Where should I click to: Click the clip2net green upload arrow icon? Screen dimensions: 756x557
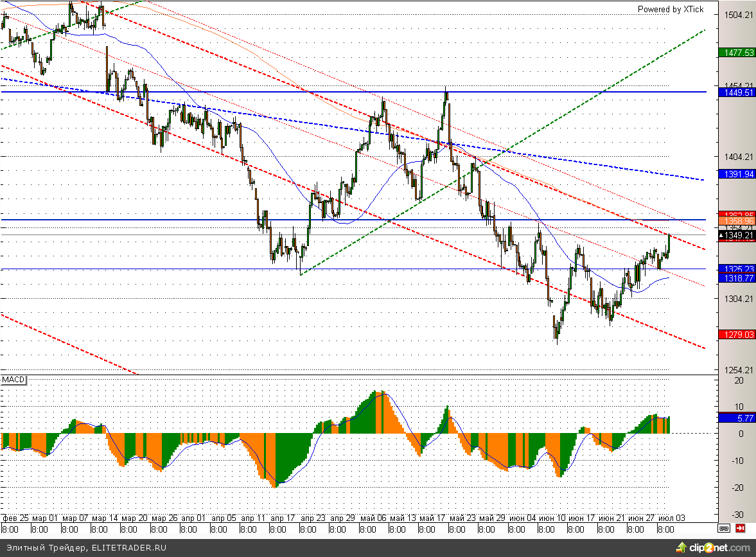click(681, 547)
